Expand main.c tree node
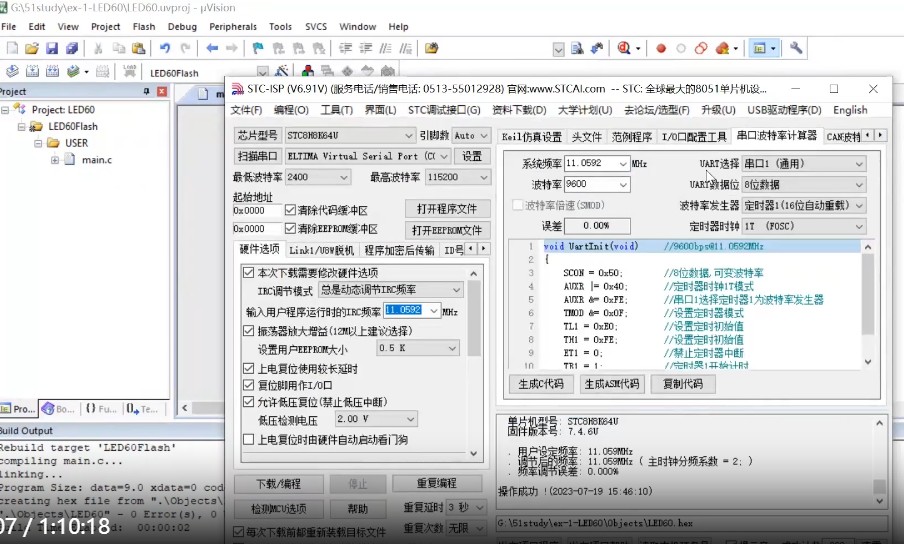The height and width of the screenshot is (544, 904). 55,160
